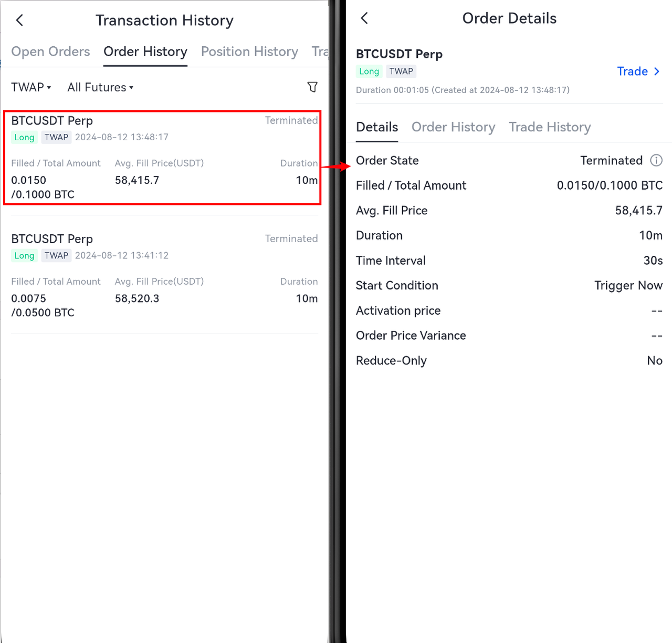The image size is (672, 643).
Task: Open Order History tab in Order Details
Action: (453, 127)
